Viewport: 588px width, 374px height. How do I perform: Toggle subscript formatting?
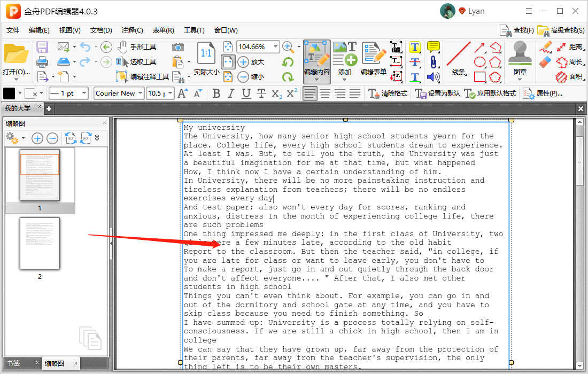click(277, 93)
